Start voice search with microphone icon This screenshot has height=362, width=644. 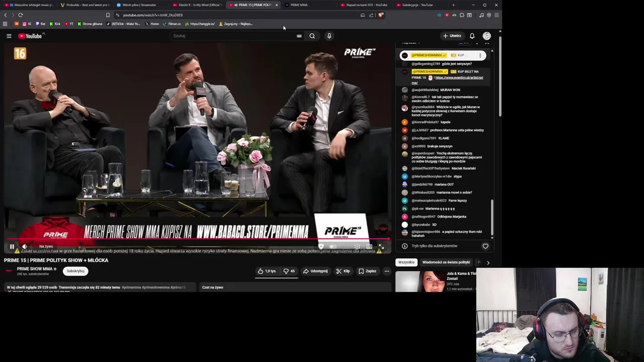pyautogui.click(x=329, y=36)
